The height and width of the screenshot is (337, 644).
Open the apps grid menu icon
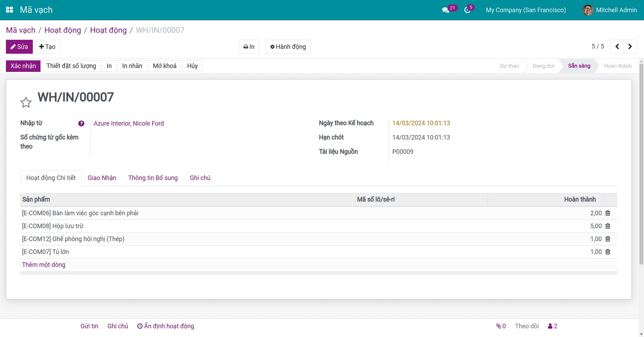point(10,10)
